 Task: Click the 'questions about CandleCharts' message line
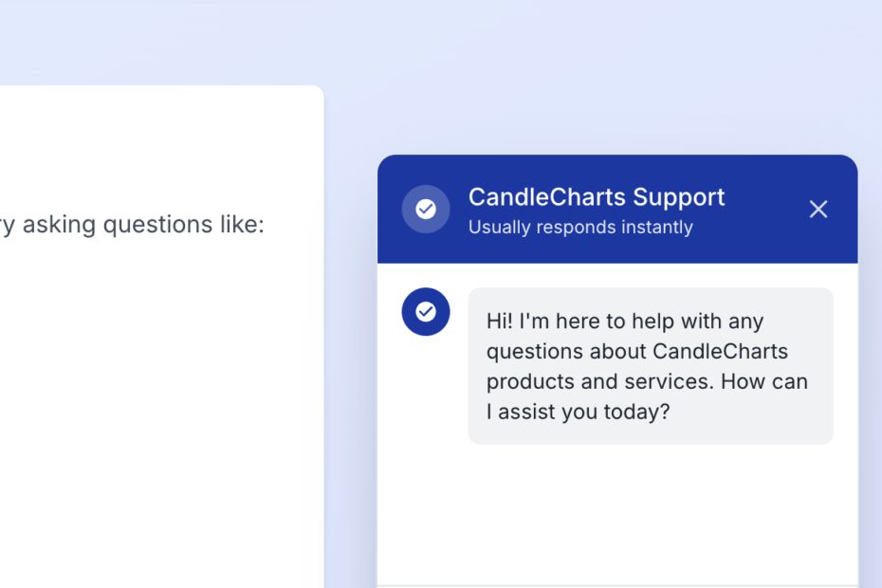[637, 352]
